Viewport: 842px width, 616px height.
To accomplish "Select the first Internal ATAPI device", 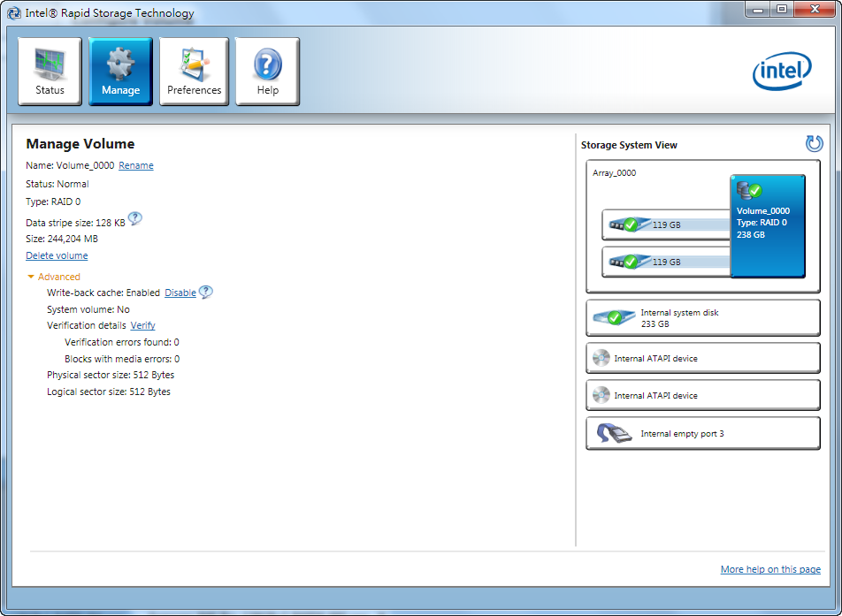I will coord(702,359).
